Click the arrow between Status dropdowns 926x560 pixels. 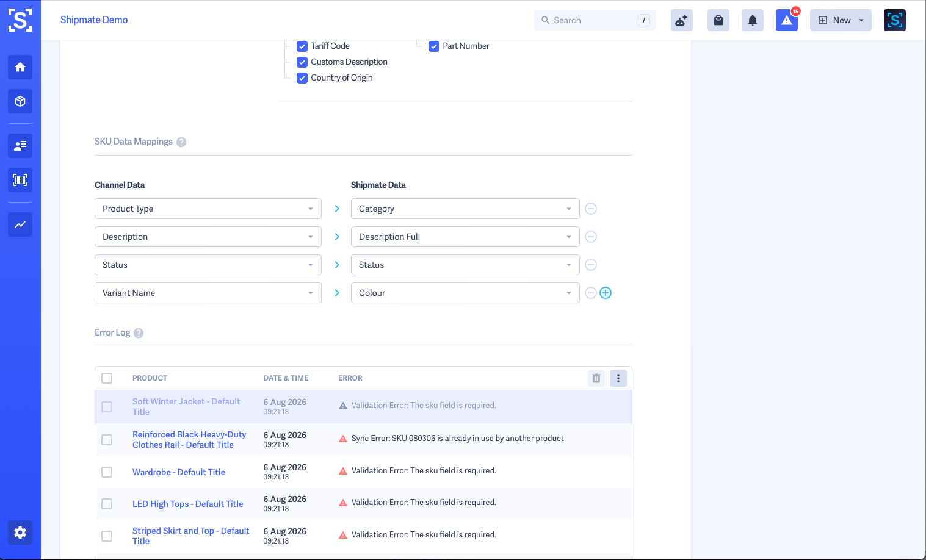tap(337, 265)
